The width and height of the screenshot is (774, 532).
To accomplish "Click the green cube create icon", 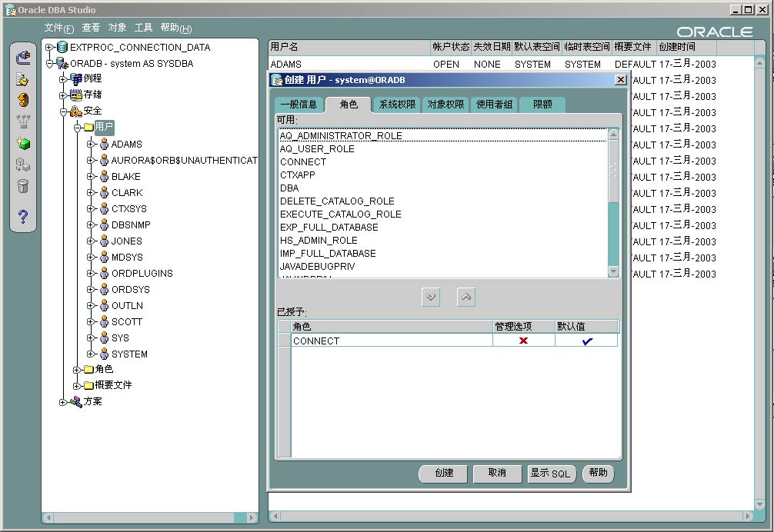I will [x=23, y=143].
